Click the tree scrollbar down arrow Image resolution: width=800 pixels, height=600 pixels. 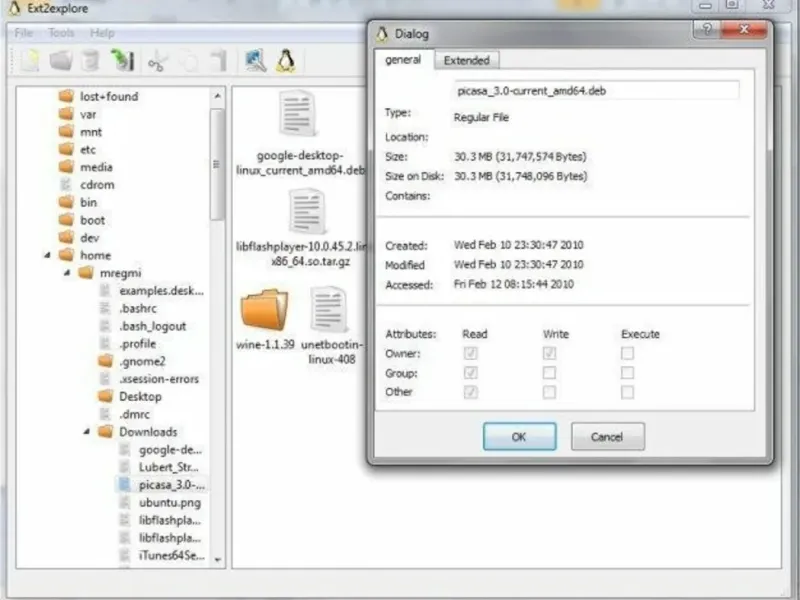point(217,560)
